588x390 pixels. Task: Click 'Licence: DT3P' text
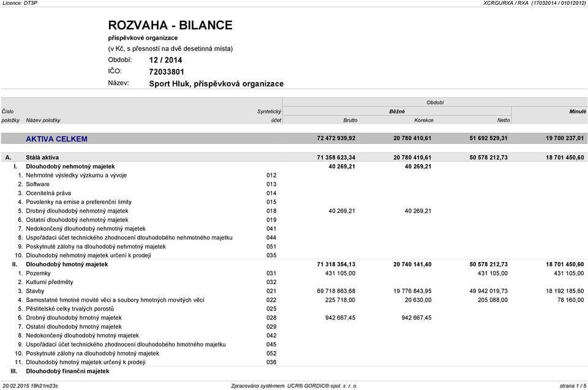(20, 3)
